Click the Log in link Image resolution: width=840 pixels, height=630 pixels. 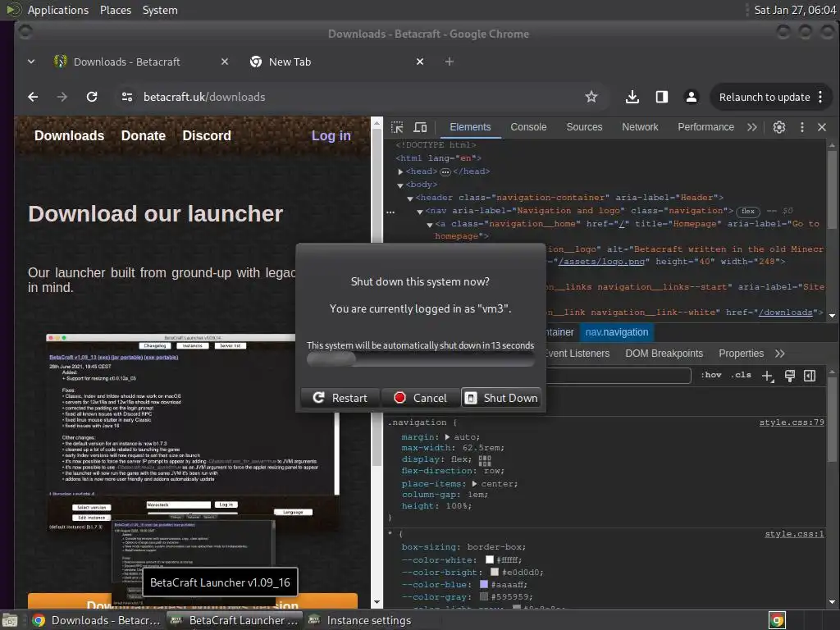click(331, 136)
